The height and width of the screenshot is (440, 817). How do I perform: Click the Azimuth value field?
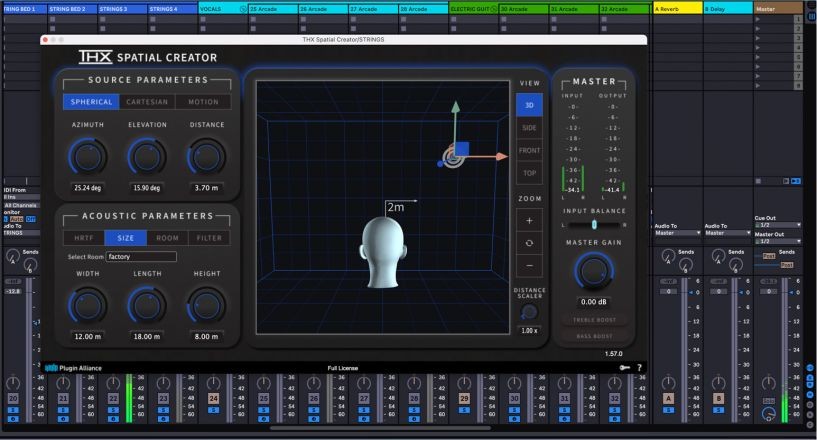[89, 187]
